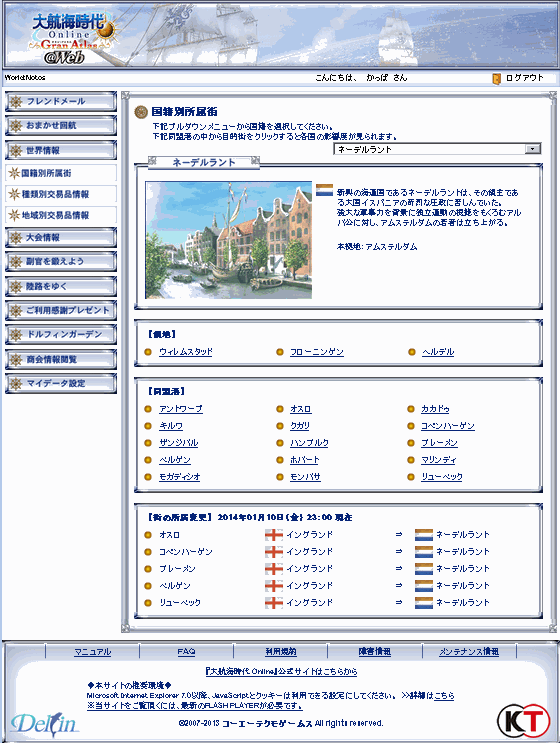Screen dimensions: 560x743
Task: Select 国籍別所属街 submenu item
Action: [61, 173]
